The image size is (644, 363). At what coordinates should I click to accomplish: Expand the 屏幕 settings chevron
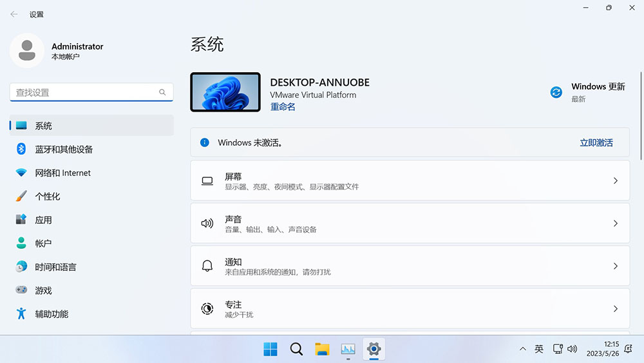click(615, 181)
